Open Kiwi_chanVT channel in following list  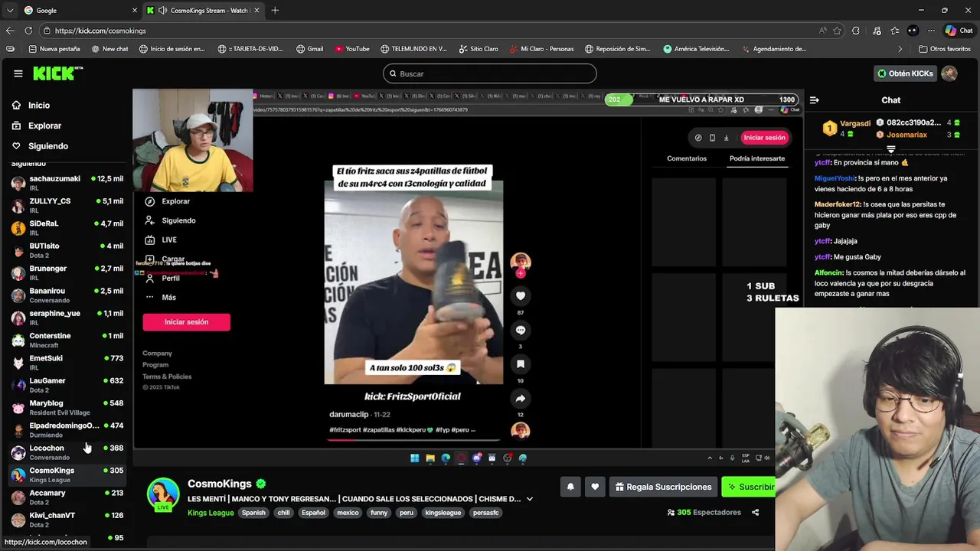pos(67,520)
